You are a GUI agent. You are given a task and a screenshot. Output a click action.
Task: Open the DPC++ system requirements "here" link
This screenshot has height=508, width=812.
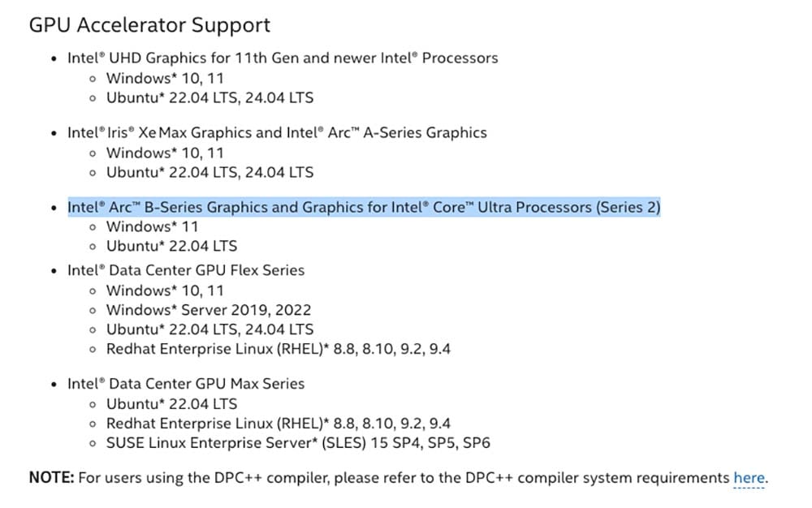tap(749, 478)
